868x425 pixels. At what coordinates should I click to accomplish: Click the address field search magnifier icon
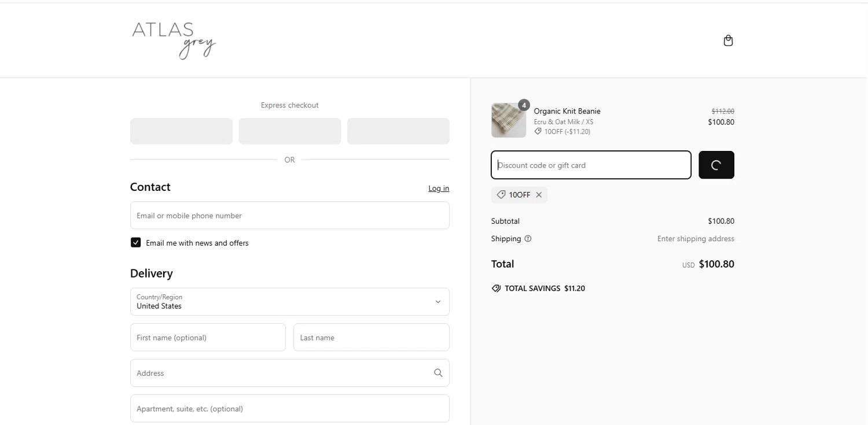(x=438, y=373)
